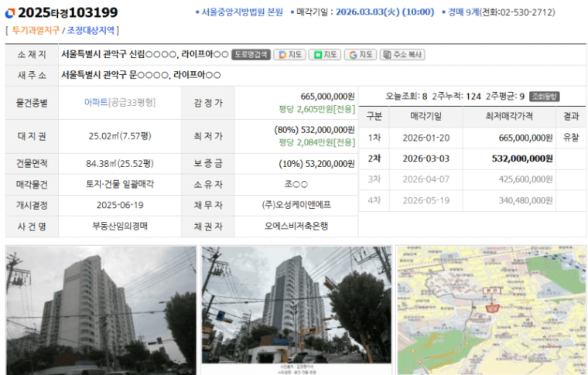
Task: Open the 서울중앙지방법원 본원 court link
Action: (x=241, y=12)
